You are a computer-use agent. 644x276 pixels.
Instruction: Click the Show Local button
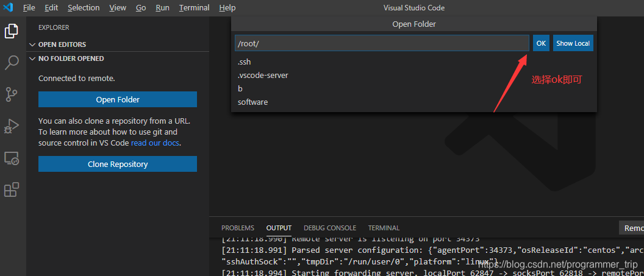click(x=573, y=43)
